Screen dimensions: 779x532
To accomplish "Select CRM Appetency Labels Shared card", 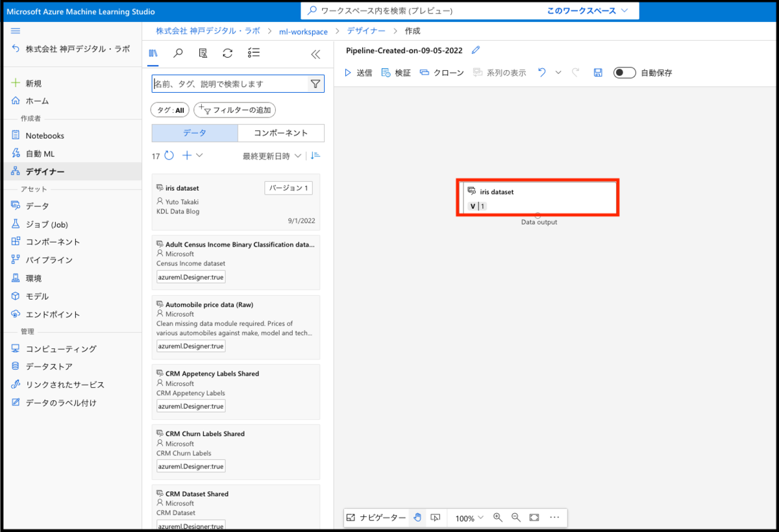I will coord(236,391).
